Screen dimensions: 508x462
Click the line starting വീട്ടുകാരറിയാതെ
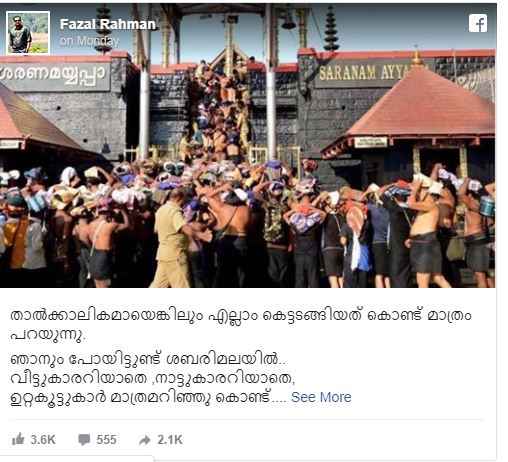(x=152, y=378)
